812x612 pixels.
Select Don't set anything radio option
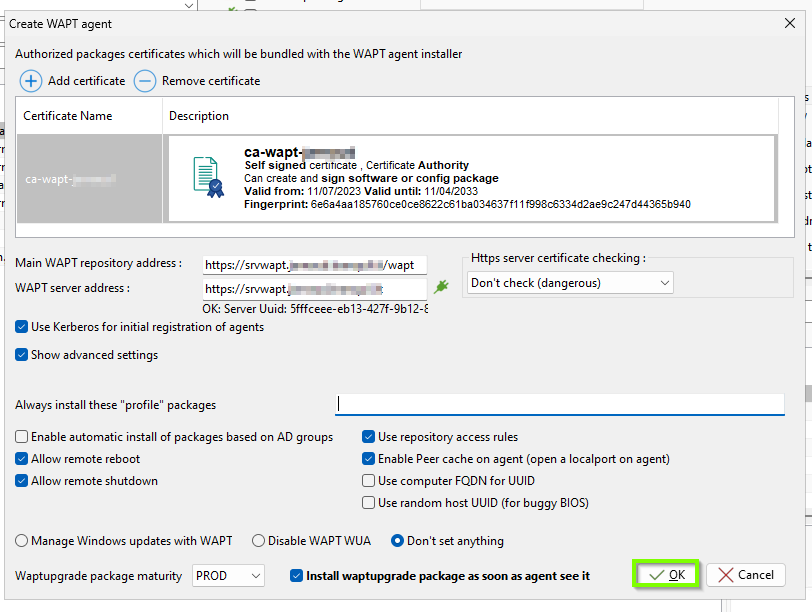click(397, 541)
